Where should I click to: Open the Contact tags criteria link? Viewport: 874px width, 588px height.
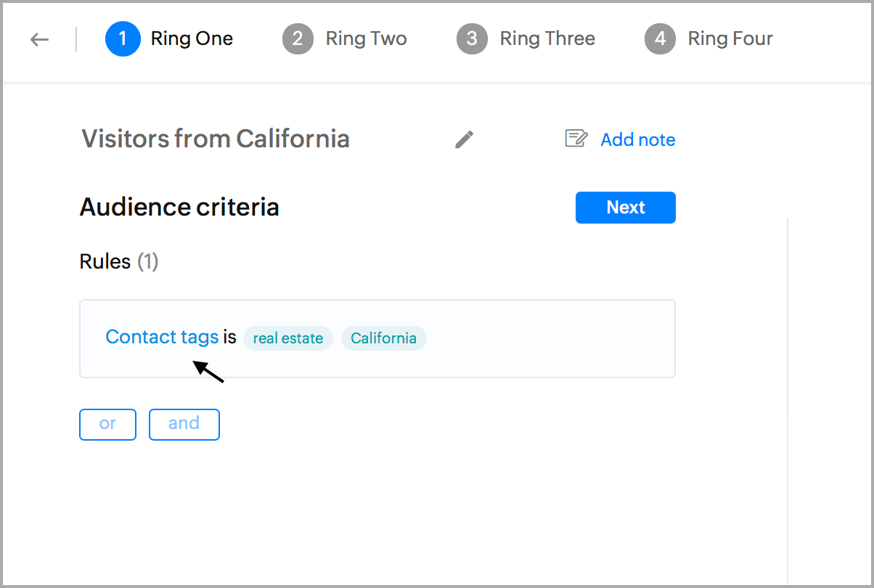[x=162, y=337]
